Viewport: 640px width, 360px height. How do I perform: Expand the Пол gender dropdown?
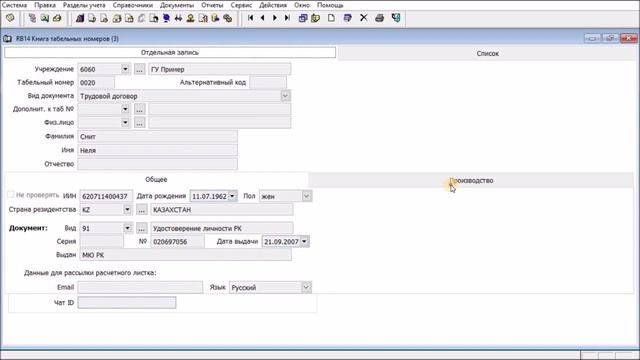click(307, 196)
